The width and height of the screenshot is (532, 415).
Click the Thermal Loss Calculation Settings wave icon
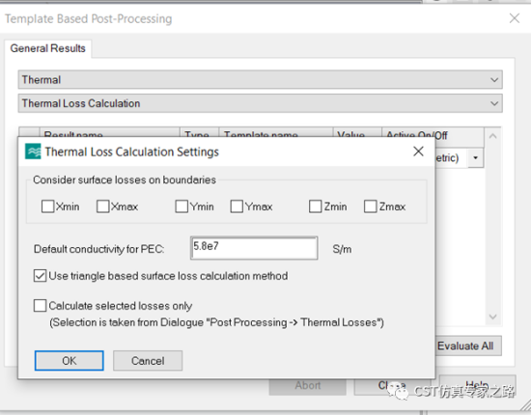point(33,152)
